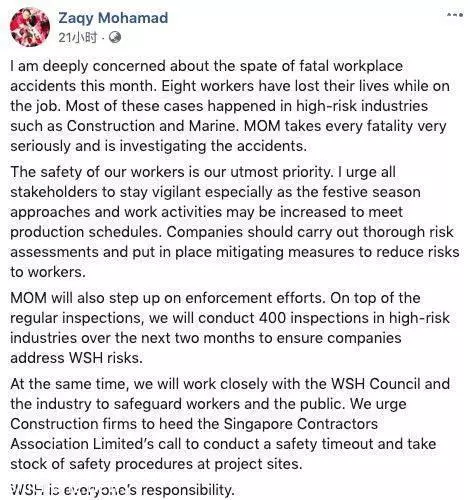The width and height of the screenshot is (470, 500).
Task: Click the text 'Singapore Contractors'
Action: click(300, 424)
